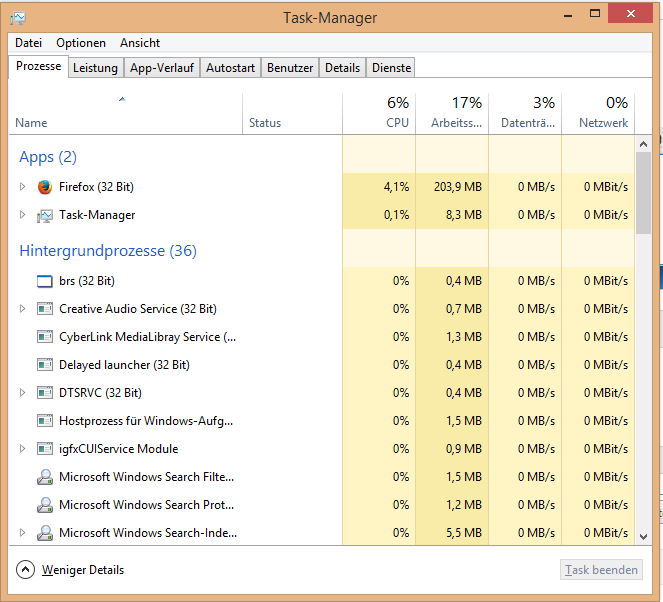Switch to the Leistung tab
The width and height of the screenshot is (663, 602).
[96, 68]
